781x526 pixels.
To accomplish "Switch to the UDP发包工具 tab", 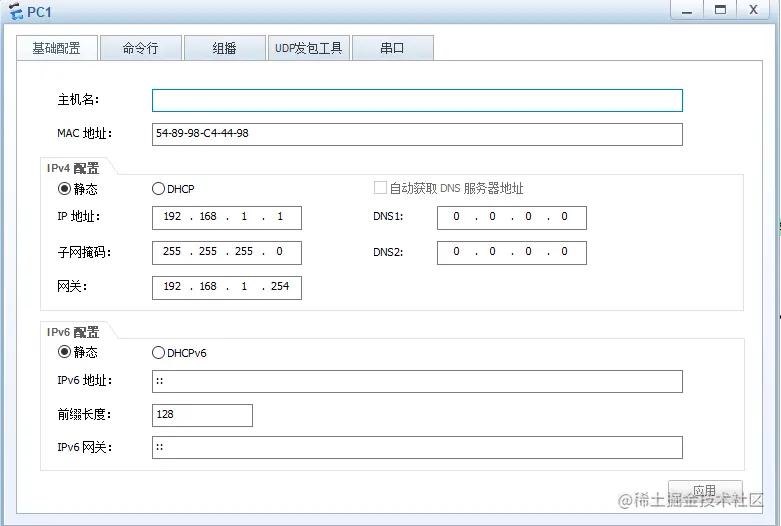I will click(309, 48).
